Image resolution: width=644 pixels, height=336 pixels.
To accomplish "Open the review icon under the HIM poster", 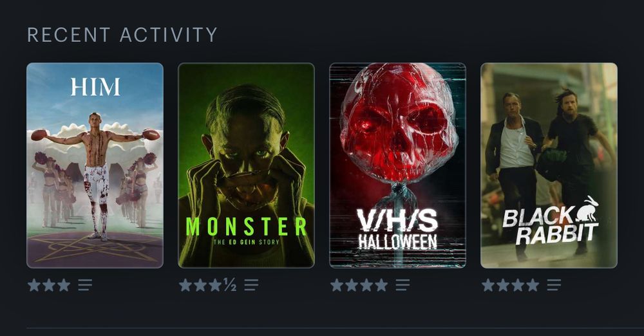I will [x=85, y=285].
